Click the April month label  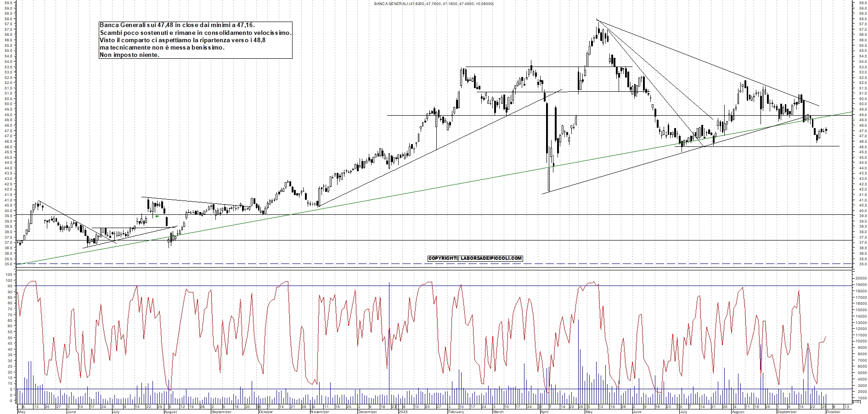pyautogui.click(x=544, y=412)
